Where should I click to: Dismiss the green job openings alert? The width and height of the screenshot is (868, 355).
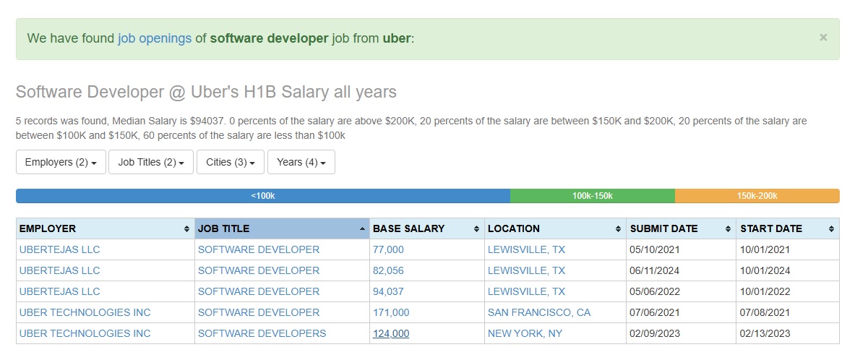click(x=823, y=38)
